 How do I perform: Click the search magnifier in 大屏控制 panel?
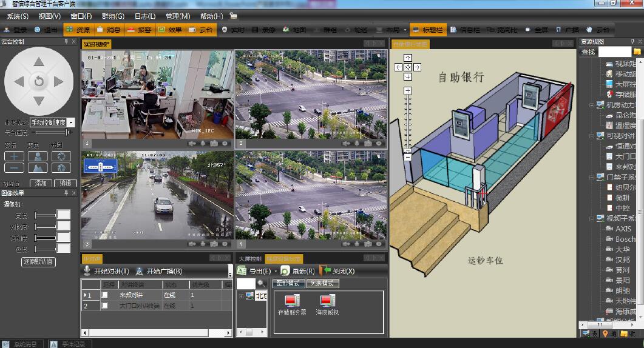tap(261, 283)
